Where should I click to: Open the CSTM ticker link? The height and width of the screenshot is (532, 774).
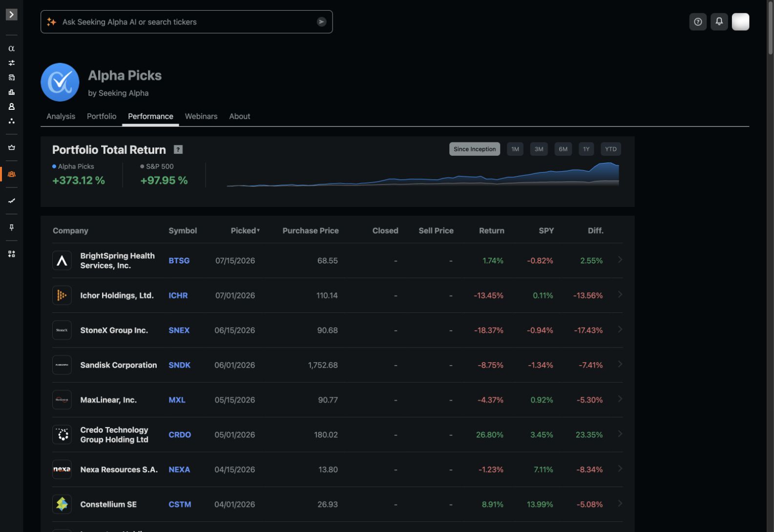point(180,504)
